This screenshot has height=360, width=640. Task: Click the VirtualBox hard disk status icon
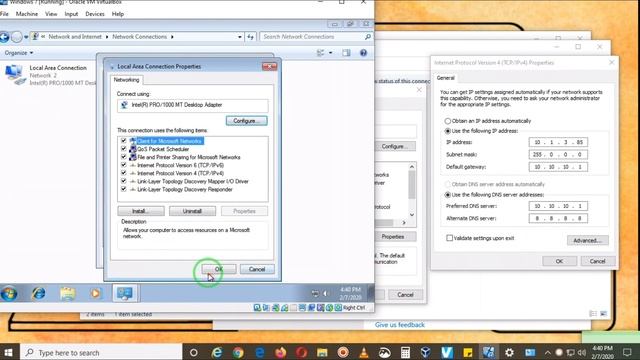pos(257,308)
